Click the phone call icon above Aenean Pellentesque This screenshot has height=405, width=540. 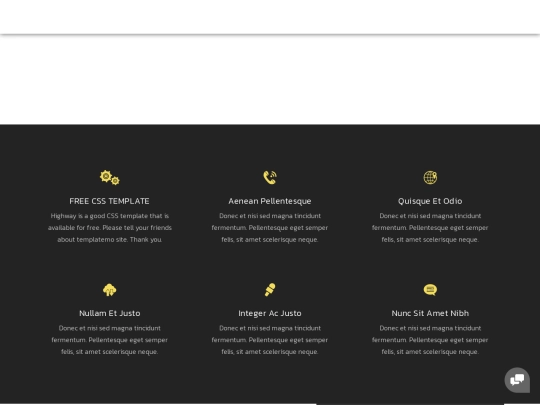(270, 178)
